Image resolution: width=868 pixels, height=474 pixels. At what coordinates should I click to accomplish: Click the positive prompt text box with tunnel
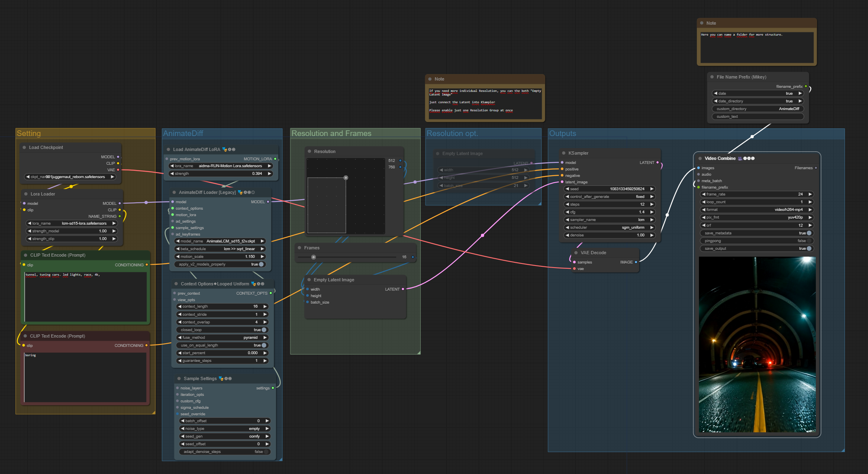85,296
